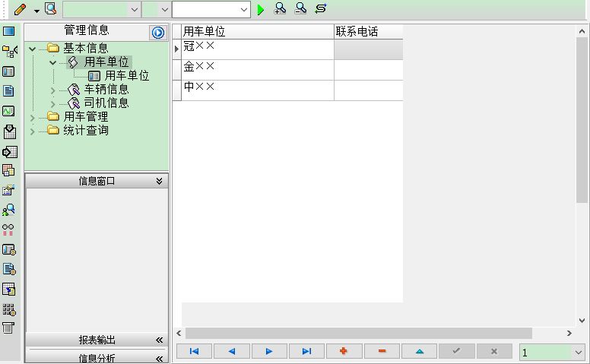The image size is (590, 364).
Task: Click the pencil edit icon in toolbar
Action: 20,9
